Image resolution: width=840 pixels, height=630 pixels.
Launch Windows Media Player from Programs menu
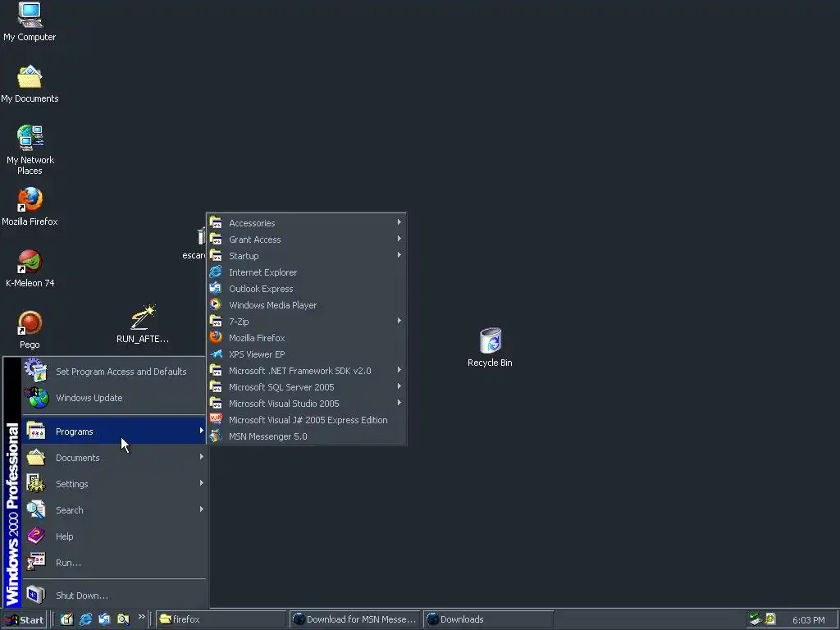click(307, 305)
